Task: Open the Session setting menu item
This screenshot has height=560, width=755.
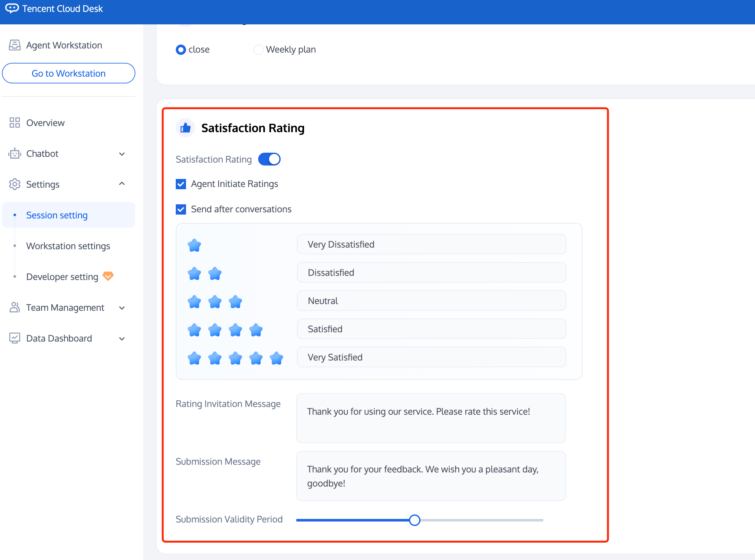Action: 57,215
